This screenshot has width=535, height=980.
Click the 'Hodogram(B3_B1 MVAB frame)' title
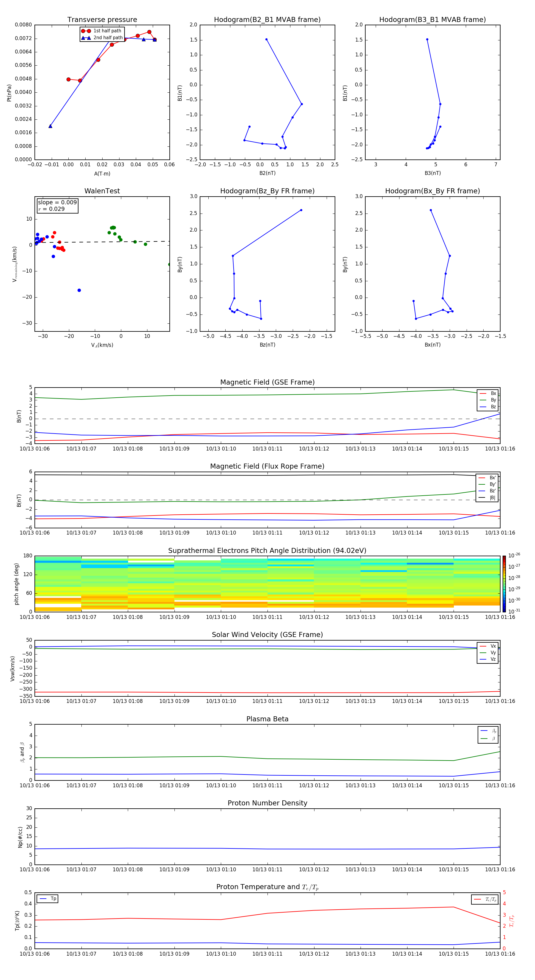click(x=432, y=20)
